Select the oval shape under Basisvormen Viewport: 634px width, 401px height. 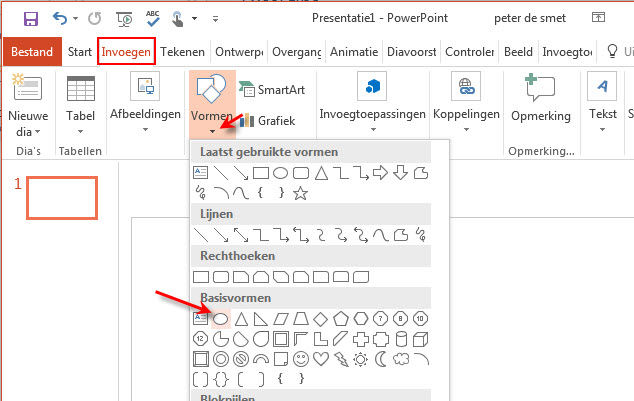click(220, 319)
